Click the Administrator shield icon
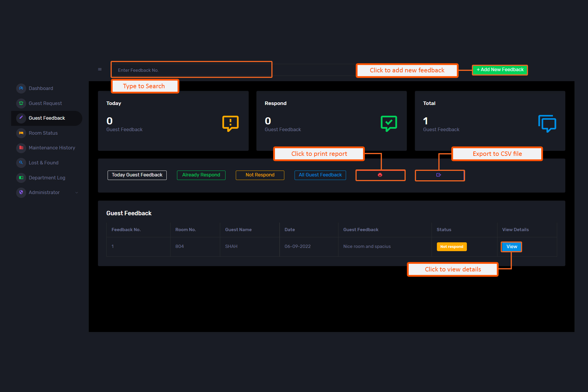The width and height of the screenshot is (588, 392). 21,192
